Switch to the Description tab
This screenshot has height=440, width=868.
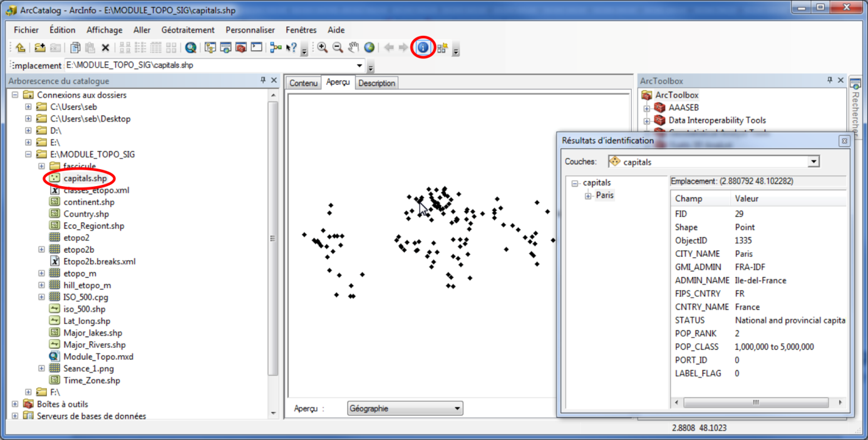(x=376, y=83)
